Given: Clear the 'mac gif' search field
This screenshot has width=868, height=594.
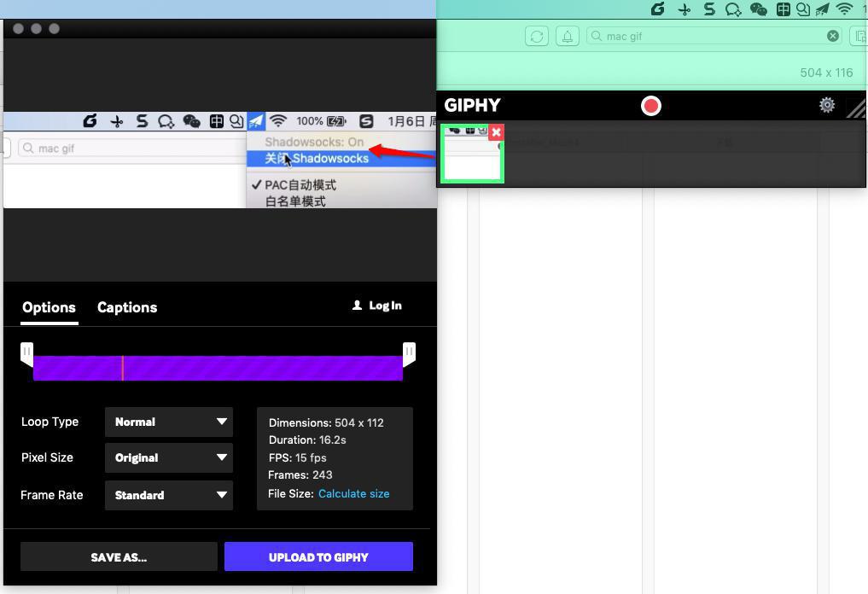Looking at the screenshot, I should point(832,36).
